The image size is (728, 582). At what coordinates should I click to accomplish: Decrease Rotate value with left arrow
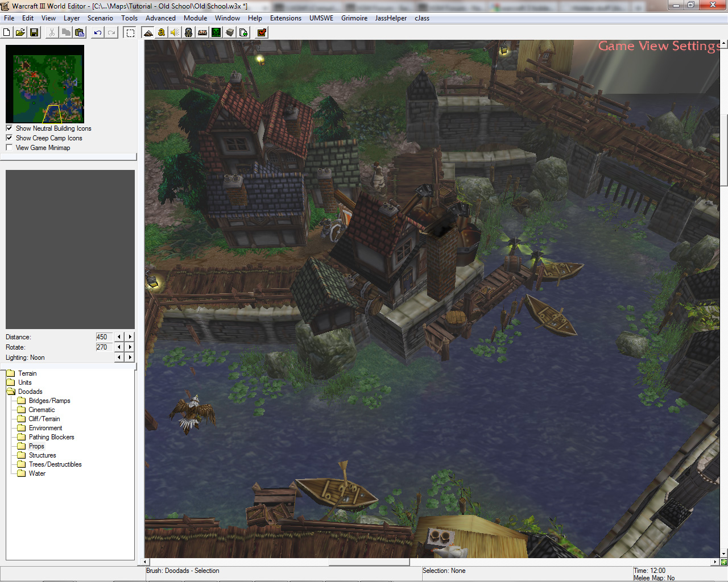click(x=119, y=347)
